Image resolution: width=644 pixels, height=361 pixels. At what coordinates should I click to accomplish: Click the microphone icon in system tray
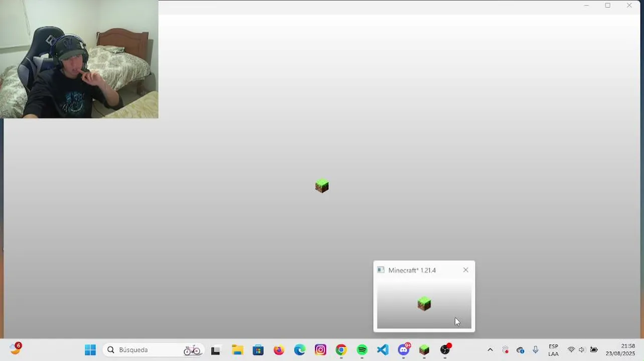[536, 350]
